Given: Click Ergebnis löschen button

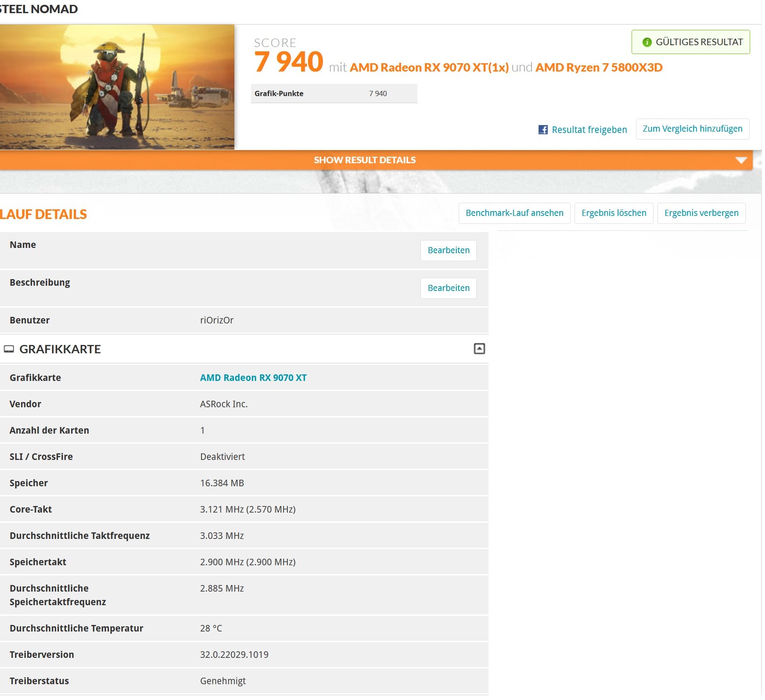Looking at the screenshot, I should 614,213.
